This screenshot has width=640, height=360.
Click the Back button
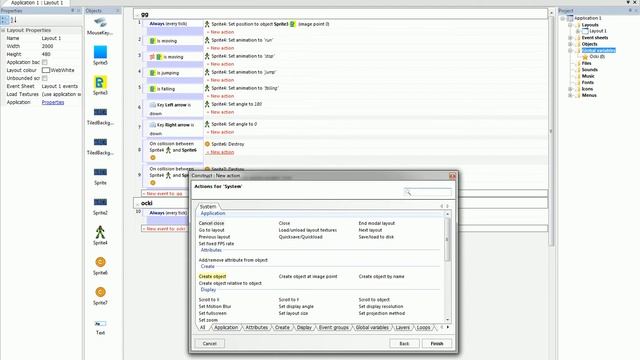[x=404, y=344]
